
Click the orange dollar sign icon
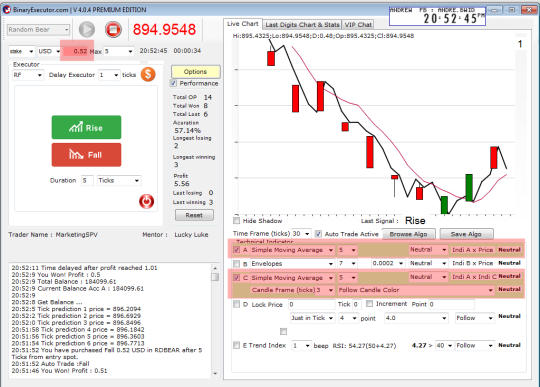pyautogui.click(x=148, y=74)
